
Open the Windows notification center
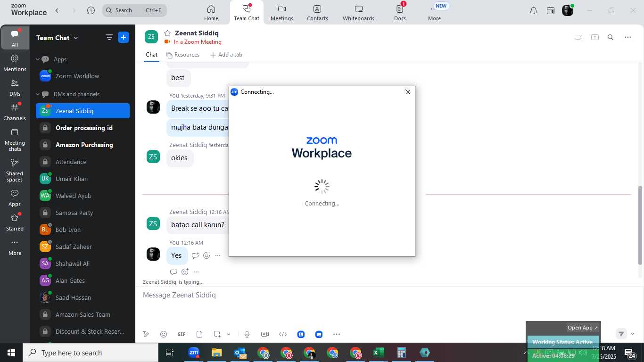pos(630,353)
